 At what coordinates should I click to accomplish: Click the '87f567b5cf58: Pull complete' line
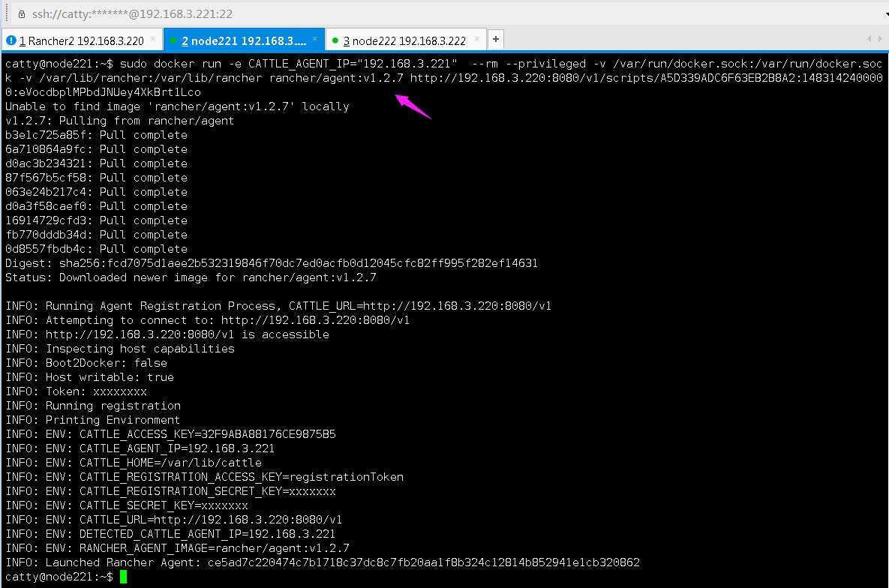[96, 178]
